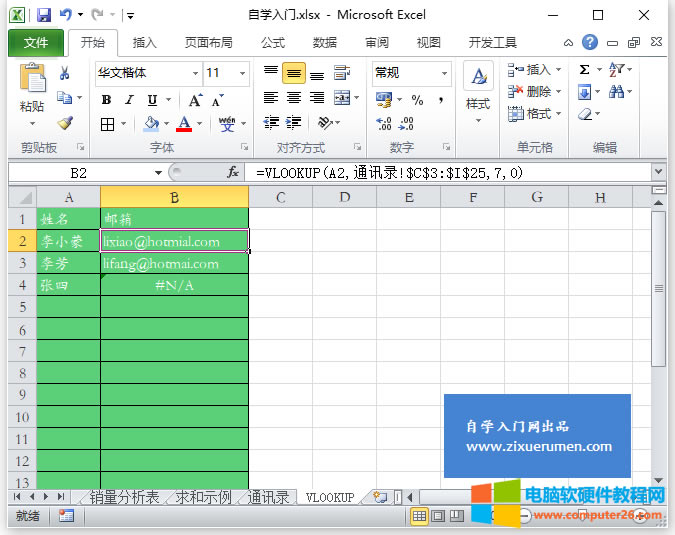Open the 文件 menu button
The height and width of the screenshot is (535, 675).
coord(36,43)
